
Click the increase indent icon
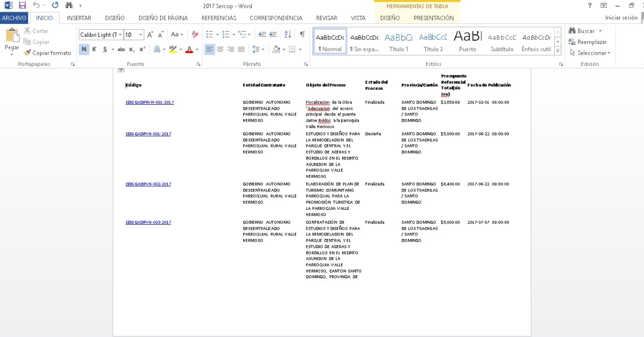point(273,35)
